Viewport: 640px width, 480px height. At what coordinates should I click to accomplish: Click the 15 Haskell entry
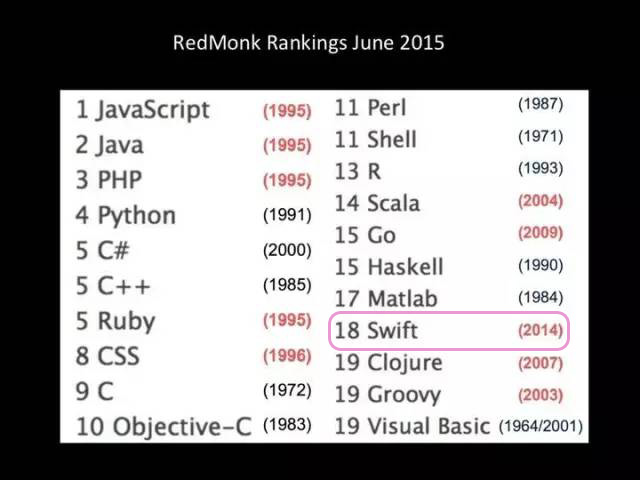pos(388,267)
